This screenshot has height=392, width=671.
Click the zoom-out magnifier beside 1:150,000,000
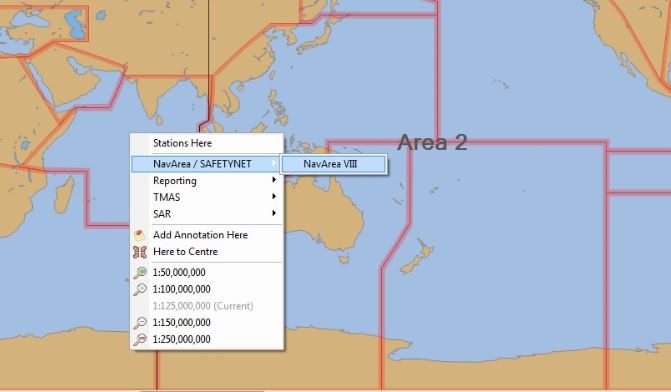(140, 323)
